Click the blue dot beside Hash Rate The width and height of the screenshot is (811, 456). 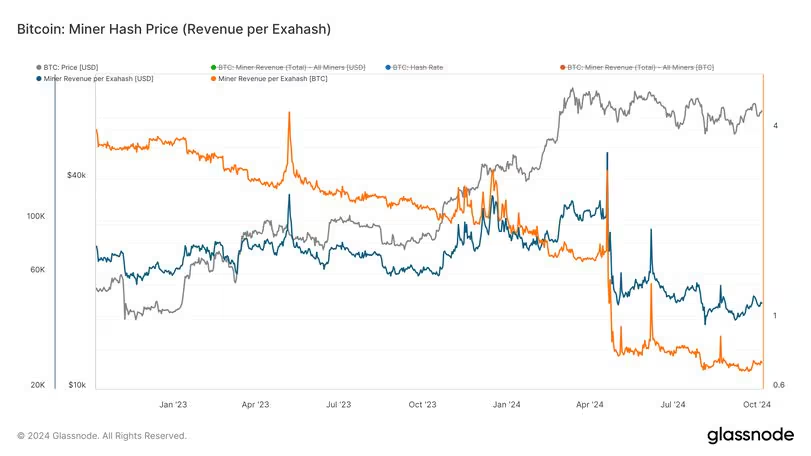click(388, 67)
